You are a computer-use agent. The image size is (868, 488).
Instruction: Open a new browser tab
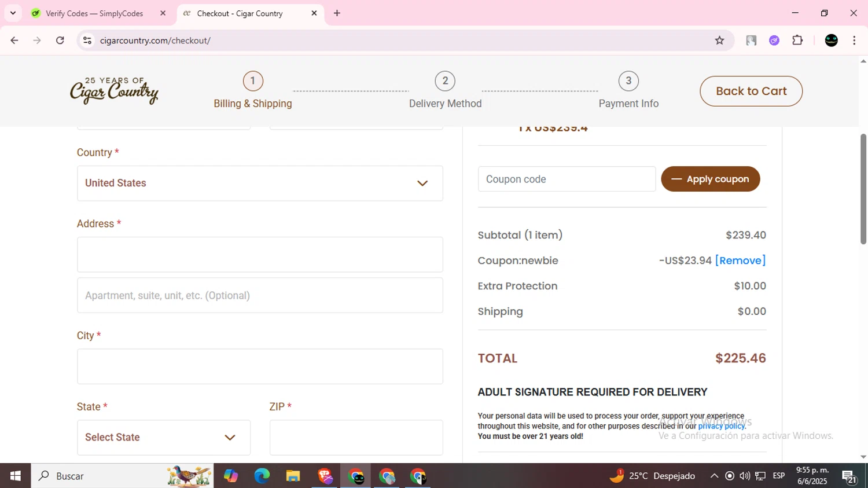[x=337, y=13]
